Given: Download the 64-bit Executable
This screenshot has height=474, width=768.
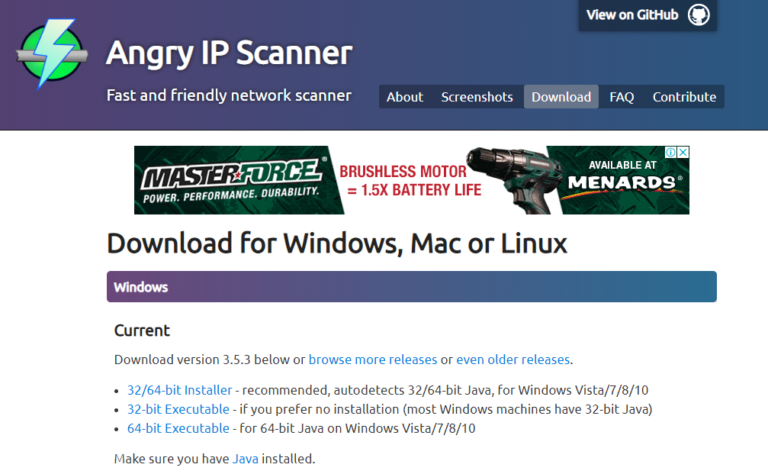Looking at the screenshot, I should [x=178, y=428].
